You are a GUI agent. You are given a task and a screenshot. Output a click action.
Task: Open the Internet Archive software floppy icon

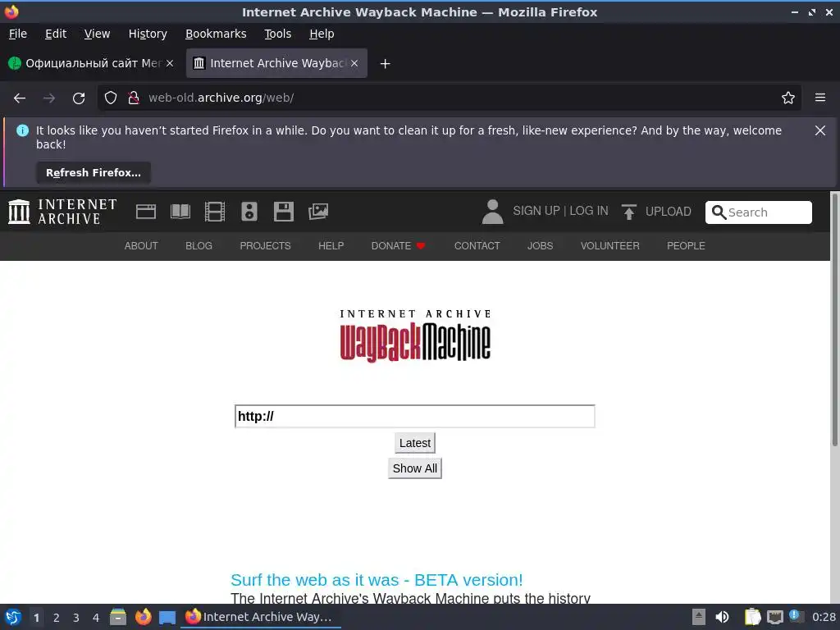pos(283,212)
